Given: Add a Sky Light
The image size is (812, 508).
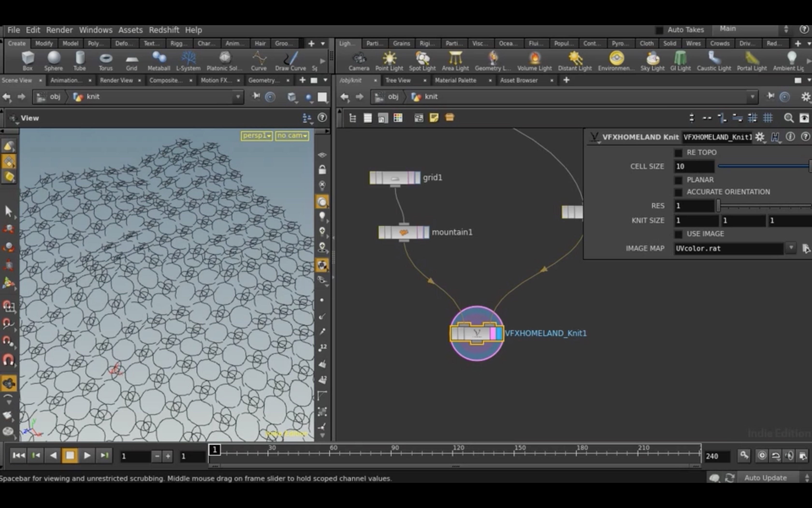Looking at the screenshot, I should (652, 61).
